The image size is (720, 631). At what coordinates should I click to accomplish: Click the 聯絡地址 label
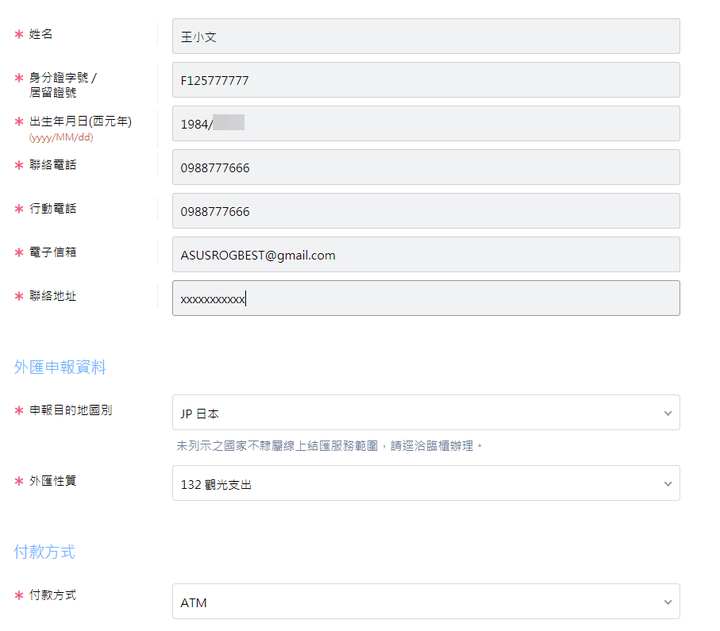pyautogui.click(x=53, y=296)
